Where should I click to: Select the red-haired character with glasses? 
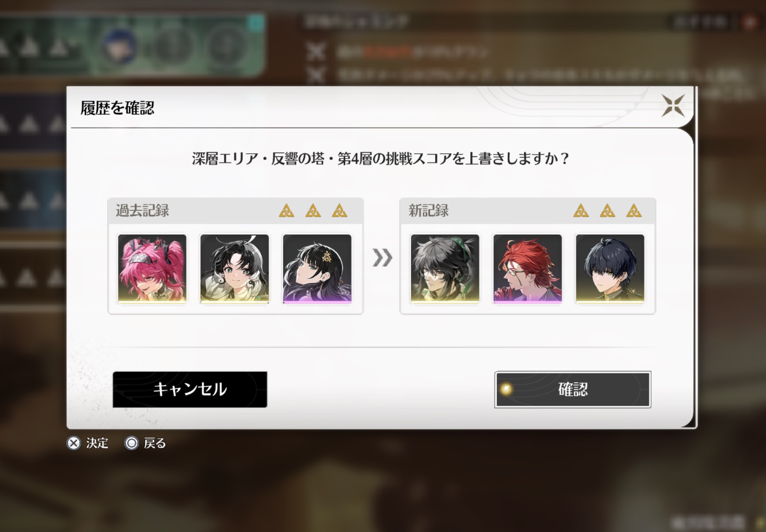click(527, 269)
